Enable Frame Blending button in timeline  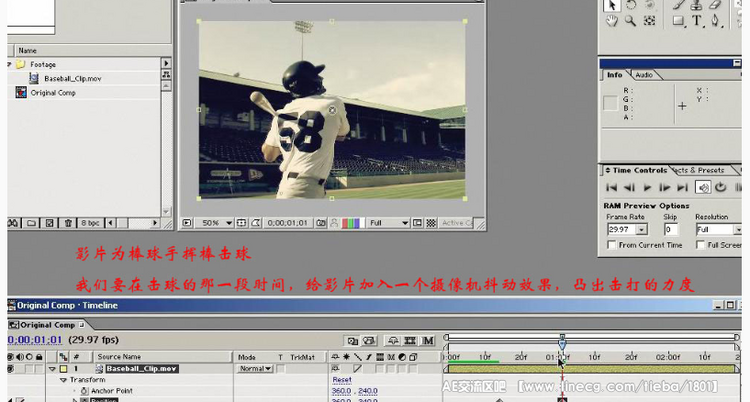[410, 341]
